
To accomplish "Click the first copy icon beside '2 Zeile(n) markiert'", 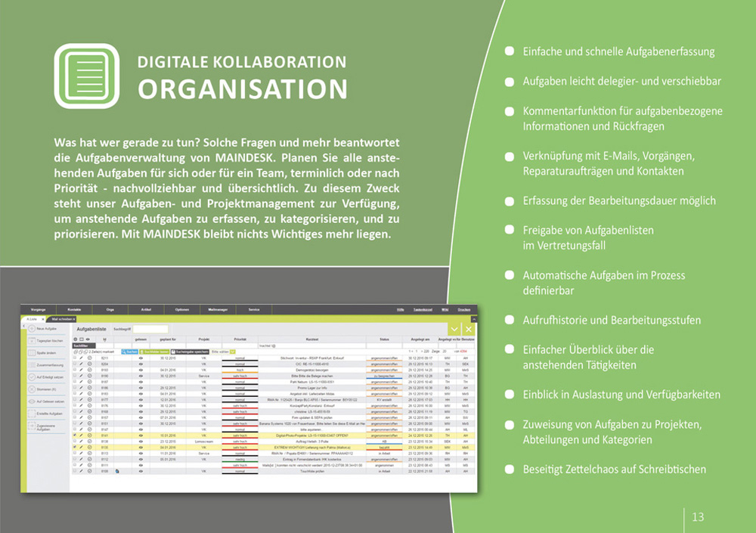I will click(75, 352).
